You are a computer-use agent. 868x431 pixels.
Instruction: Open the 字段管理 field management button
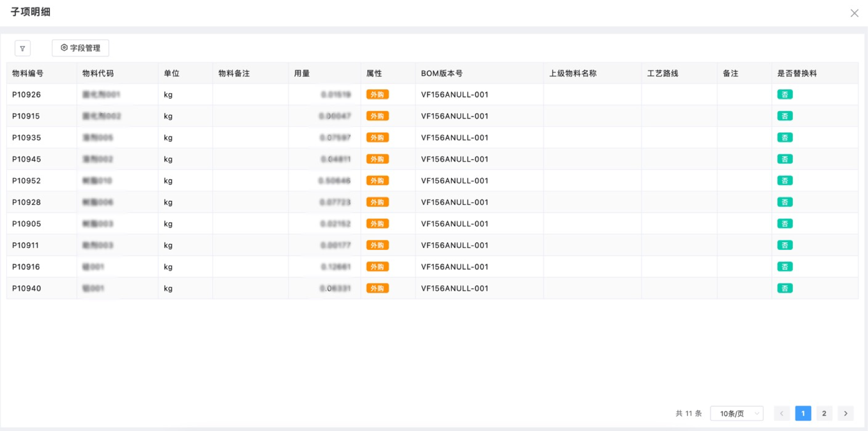pyautogui.click(x=81, y=48)
